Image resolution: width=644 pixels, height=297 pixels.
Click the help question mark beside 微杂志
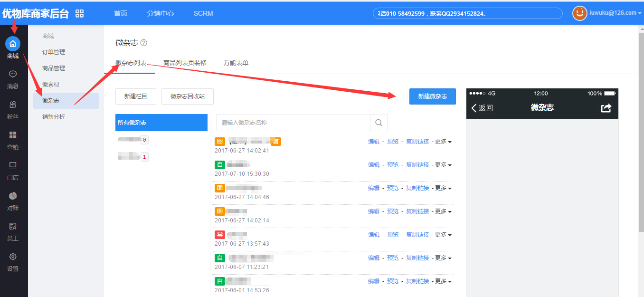144,43
